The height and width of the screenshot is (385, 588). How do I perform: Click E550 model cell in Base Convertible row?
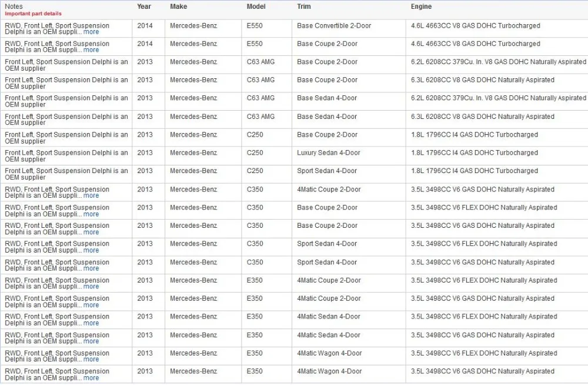click(255, 25)
